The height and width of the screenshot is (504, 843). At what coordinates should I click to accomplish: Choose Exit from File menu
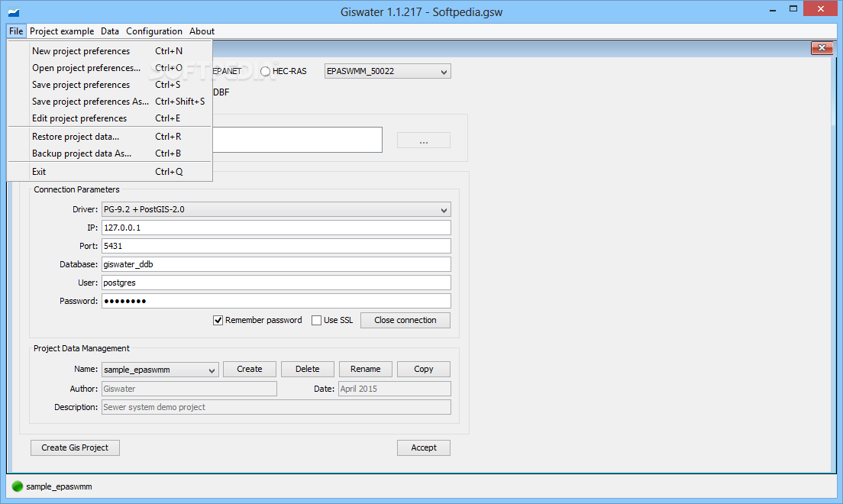click(110, 172)
